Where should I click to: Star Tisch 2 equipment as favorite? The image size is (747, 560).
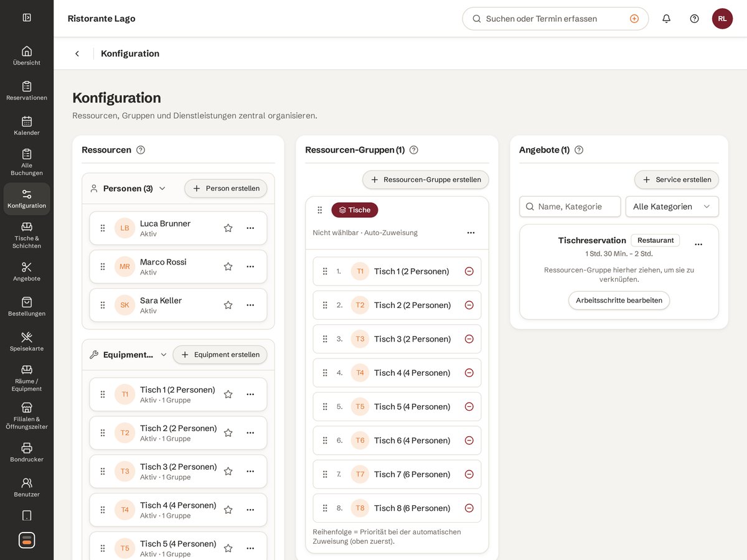click(x=228, y=432)
